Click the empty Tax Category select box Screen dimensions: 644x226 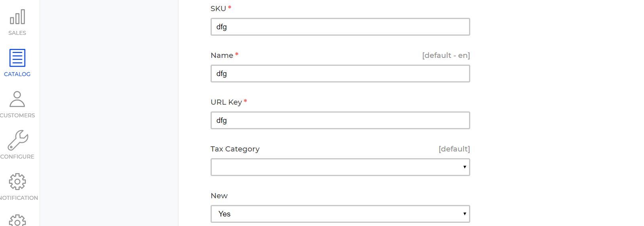click(x=340, y=167)
